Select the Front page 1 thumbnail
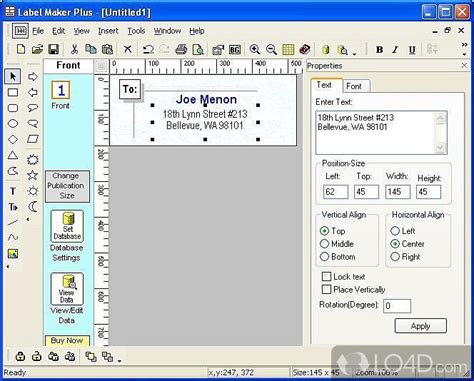 [x=60, y=90]
